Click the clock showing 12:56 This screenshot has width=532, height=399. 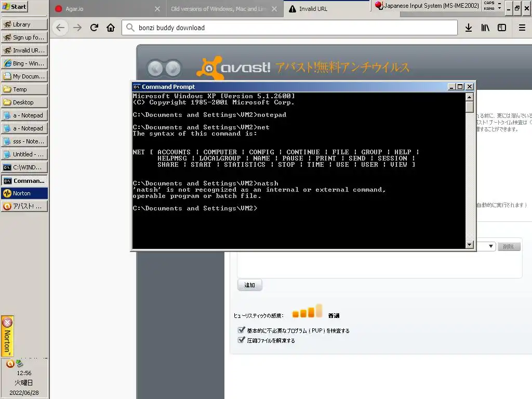[x=24, y=373]
